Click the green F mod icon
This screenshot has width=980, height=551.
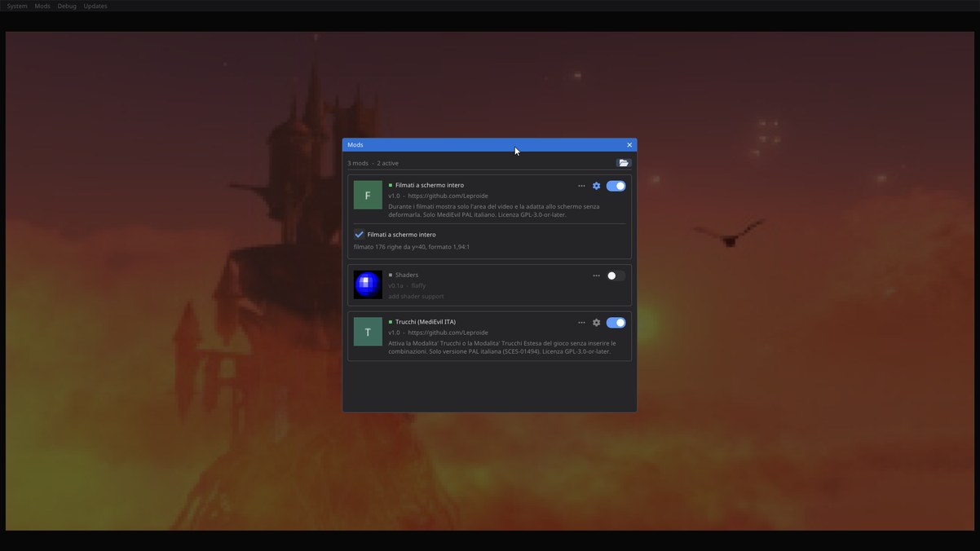point(368,196)
